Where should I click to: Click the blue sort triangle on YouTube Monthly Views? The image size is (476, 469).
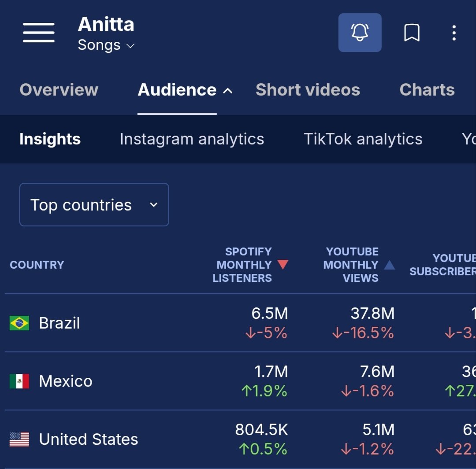click(x=390, y=265)
